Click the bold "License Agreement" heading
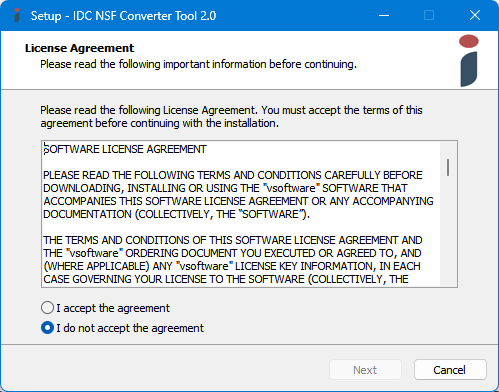 [x=79, y=48]
